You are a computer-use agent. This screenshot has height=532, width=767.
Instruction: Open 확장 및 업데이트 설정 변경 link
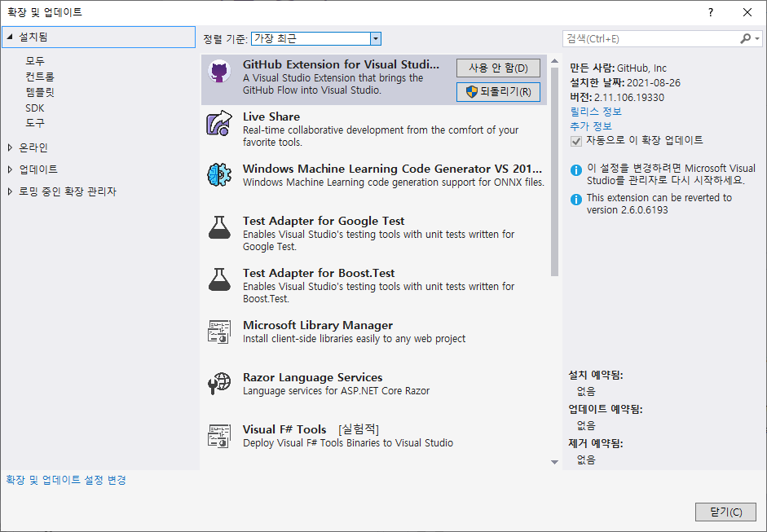tap(66, 480)
